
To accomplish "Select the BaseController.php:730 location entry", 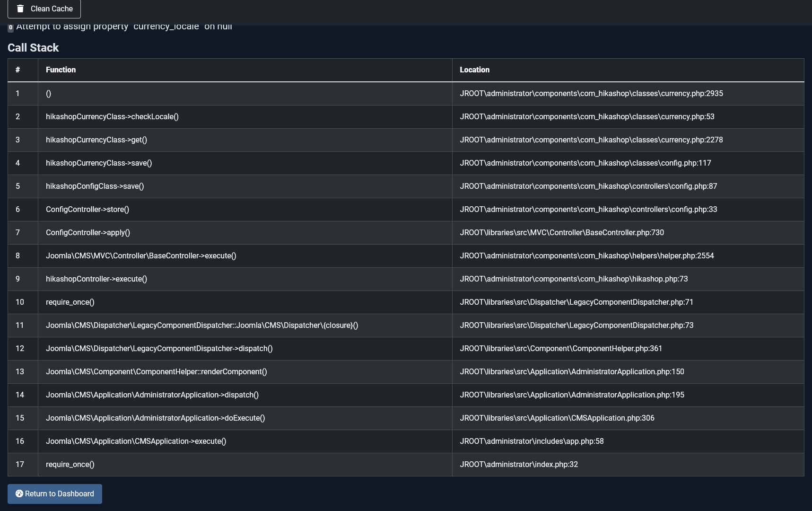I will tap(562, 232).
